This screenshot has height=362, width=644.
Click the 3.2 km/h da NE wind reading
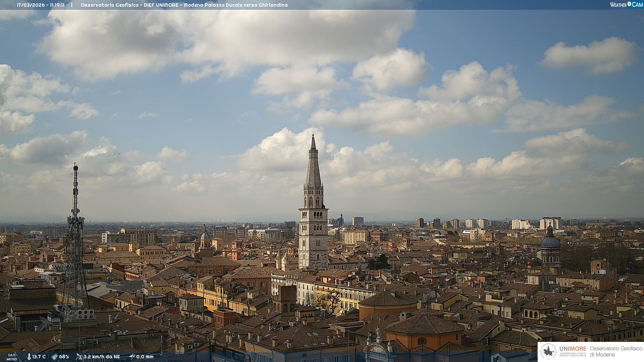click(102, 357)
